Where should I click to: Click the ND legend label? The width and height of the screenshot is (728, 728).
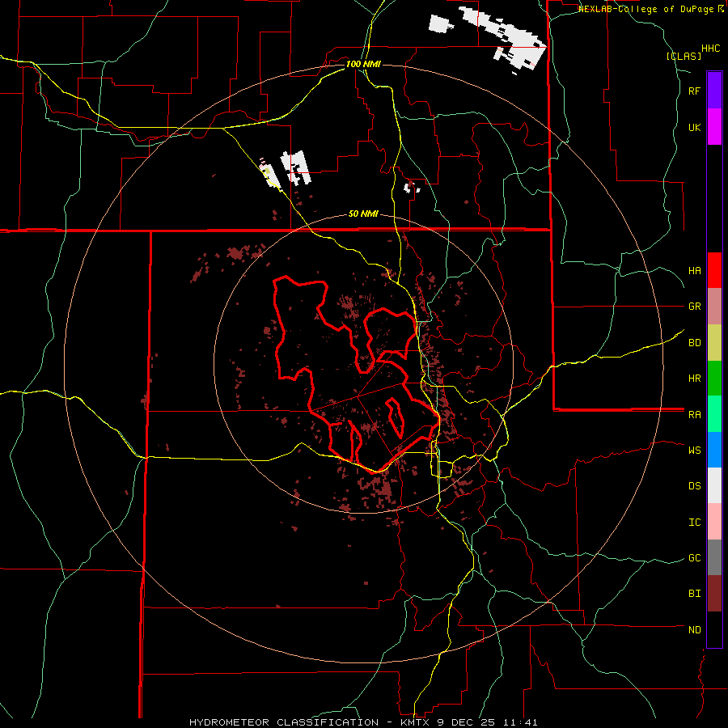click(x=695, y=630)
